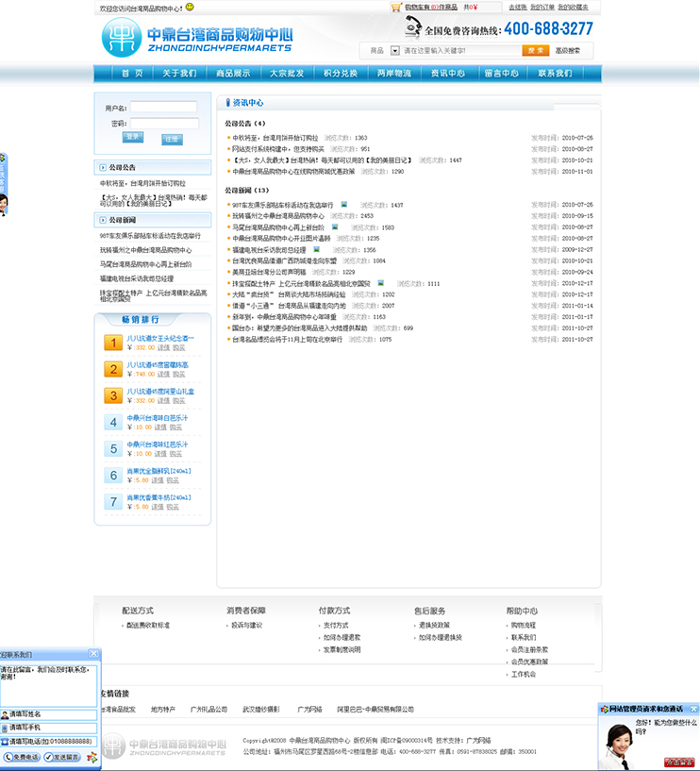Close the contact us chat widget

point(92,654)
